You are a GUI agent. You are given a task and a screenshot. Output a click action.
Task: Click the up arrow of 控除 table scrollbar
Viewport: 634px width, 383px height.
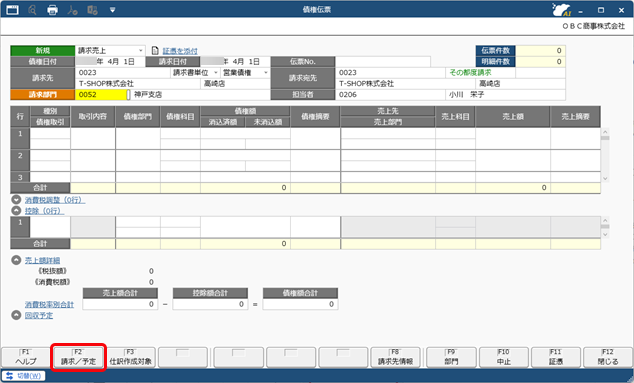(x=605, y=220)
